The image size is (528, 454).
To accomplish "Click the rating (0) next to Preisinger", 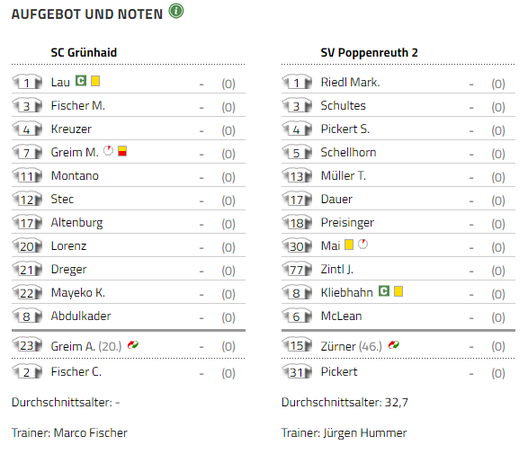I will tap(498, 224).
